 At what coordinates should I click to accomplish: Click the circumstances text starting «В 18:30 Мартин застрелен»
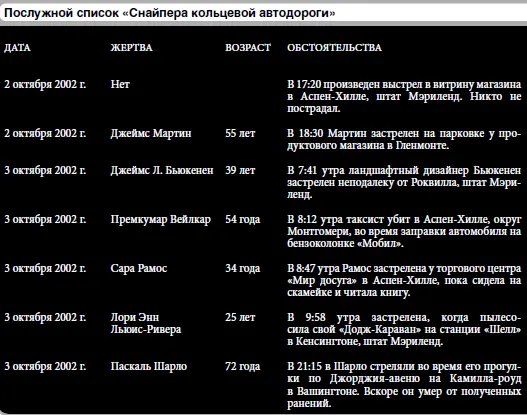click(x=404, y=139)
